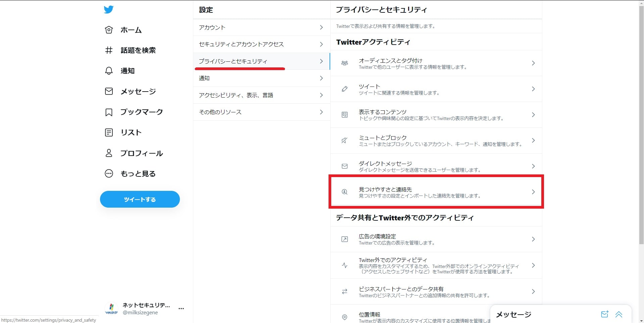This screenshot has height=323, width=644.
Task: Open プロフィール link in sidebar
Action: coord(142,153)
